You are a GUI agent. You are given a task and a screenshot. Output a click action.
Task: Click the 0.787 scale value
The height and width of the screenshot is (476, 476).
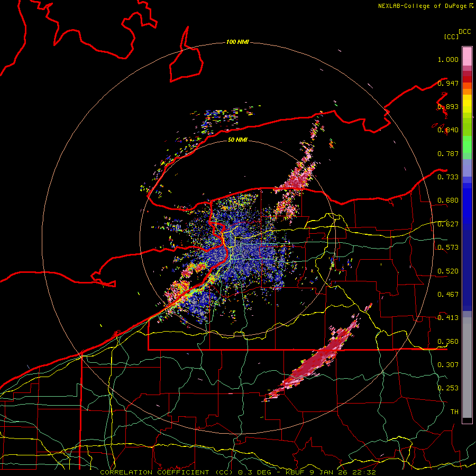point(448,153)
